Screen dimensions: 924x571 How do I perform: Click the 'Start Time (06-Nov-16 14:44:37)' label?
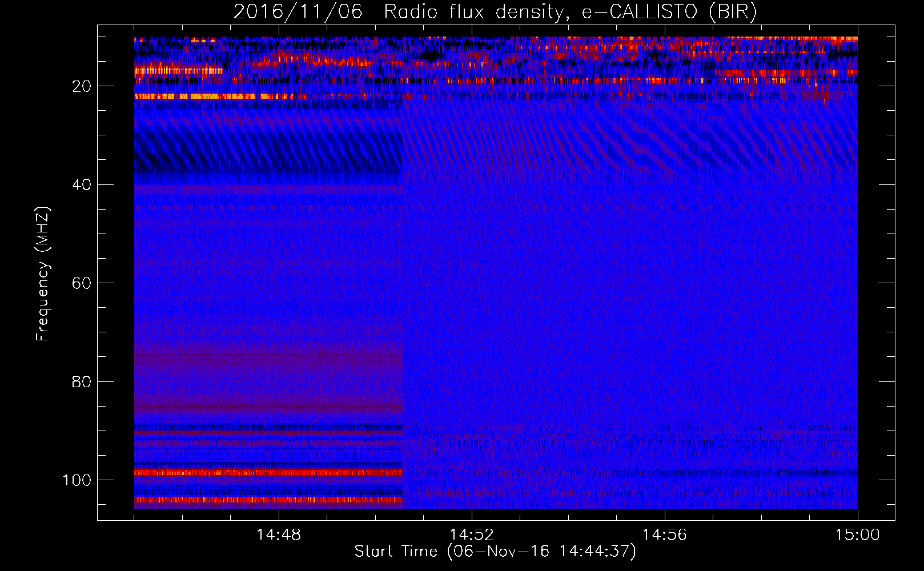pyautogui.click(x=495, y=552)
